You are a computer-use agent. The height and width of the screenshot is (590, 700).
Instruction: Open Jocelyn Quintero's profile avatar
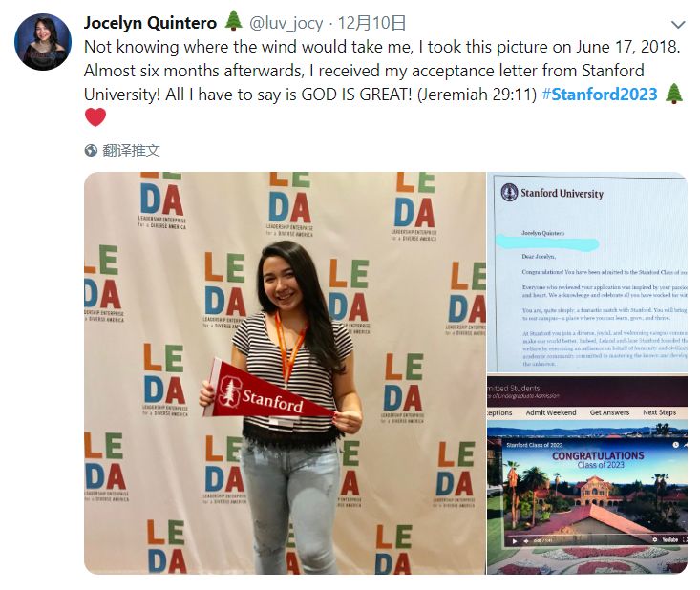pyautogui.click(x=43, y=42)
